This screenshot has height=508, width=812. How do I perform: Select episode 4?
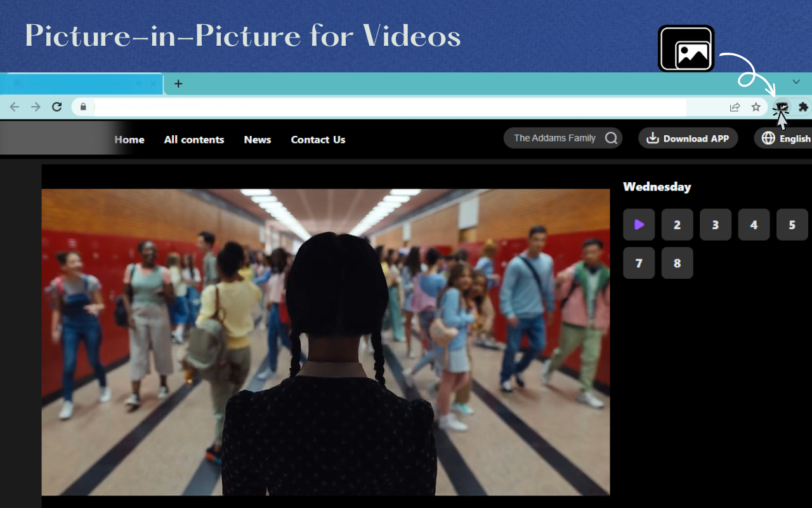754,225
